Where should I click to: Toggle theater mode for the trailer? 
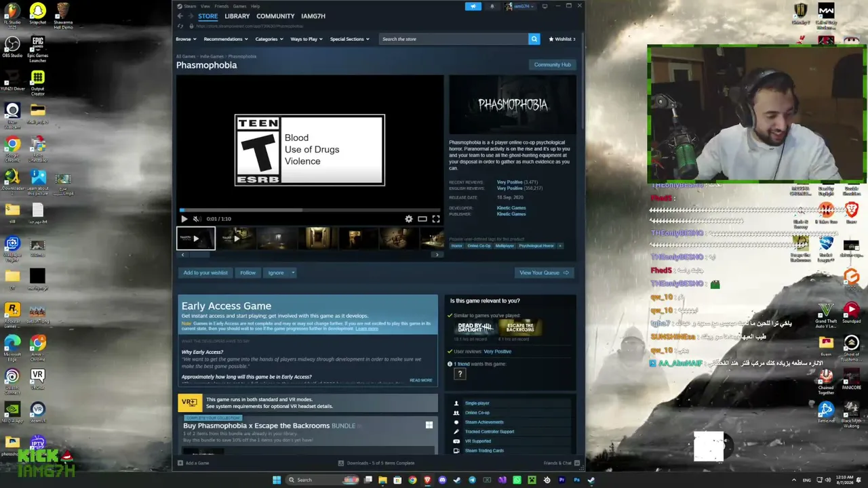[x=422, y=219]
